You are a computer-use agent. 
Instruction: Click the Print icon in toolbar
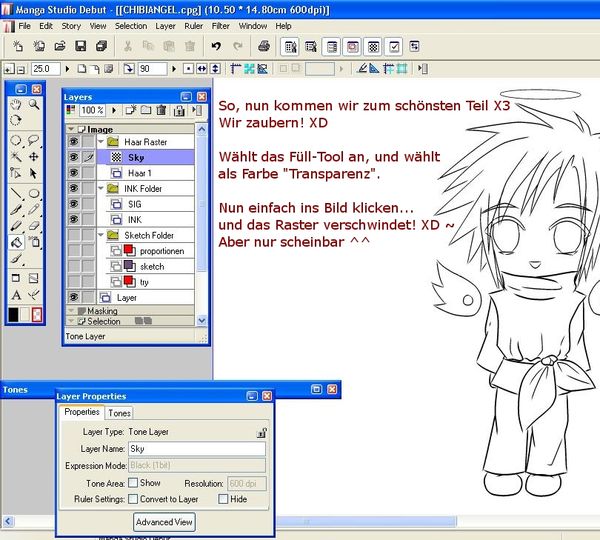click(264, 46)
